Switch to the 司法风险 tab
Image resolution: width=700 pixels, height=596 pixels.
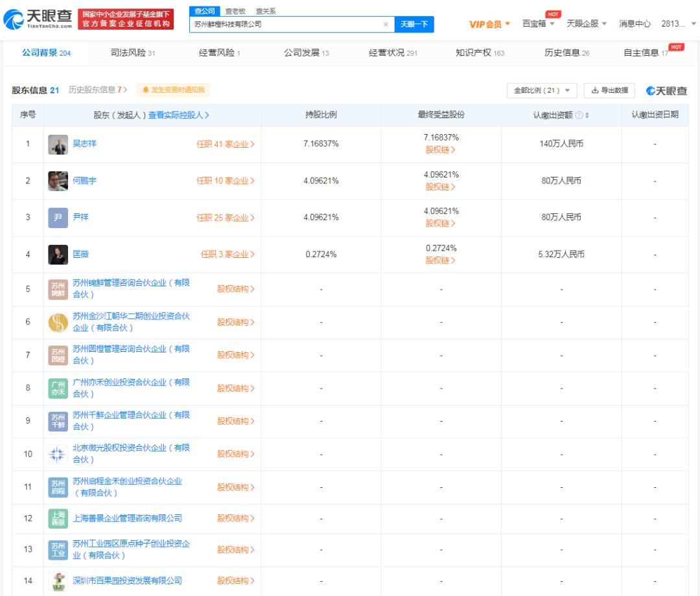[133, 53]
